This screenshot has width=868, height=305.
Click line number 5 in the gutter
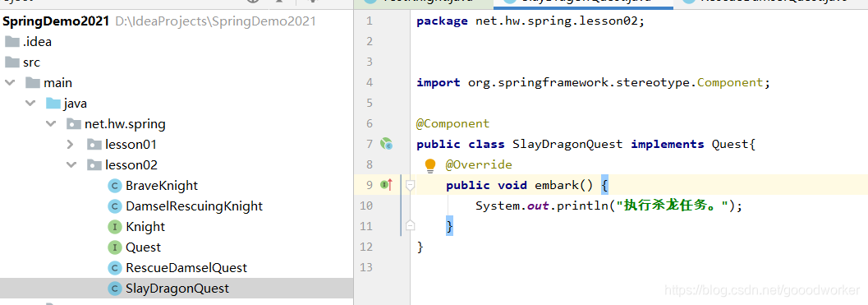pyautogui.click(x=370, y=103)
